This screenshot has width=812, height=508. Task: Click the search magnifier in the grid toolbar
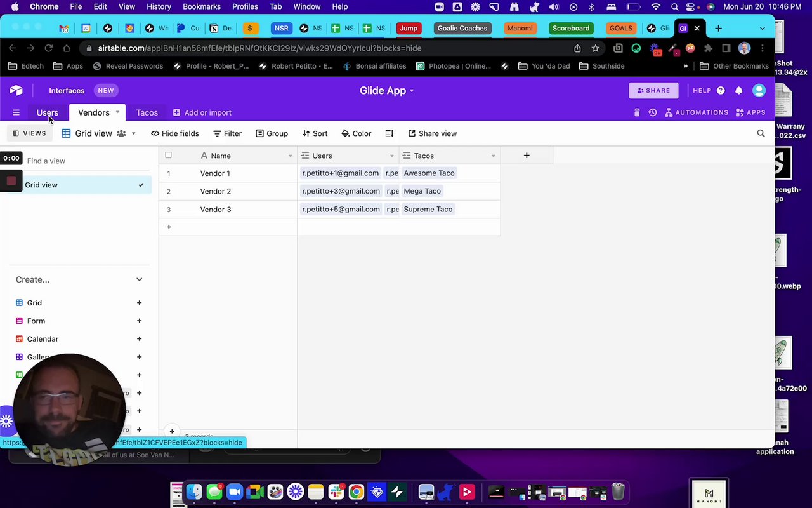(x=761, y=133)
